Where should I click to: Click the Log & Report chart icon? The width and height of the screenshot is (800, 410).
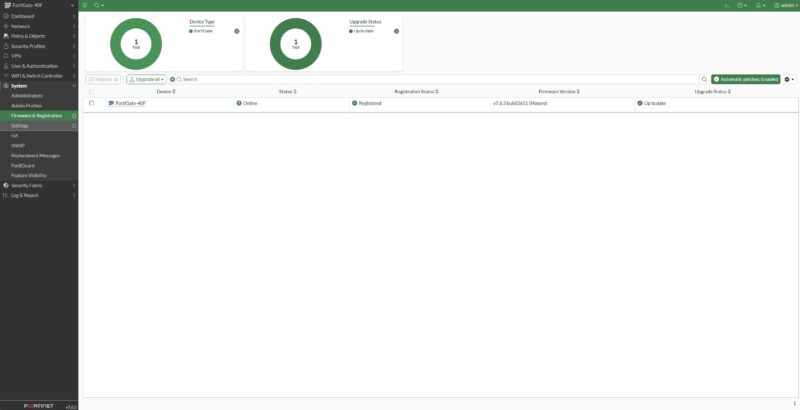pyautogui.click(x=6, y=195)
